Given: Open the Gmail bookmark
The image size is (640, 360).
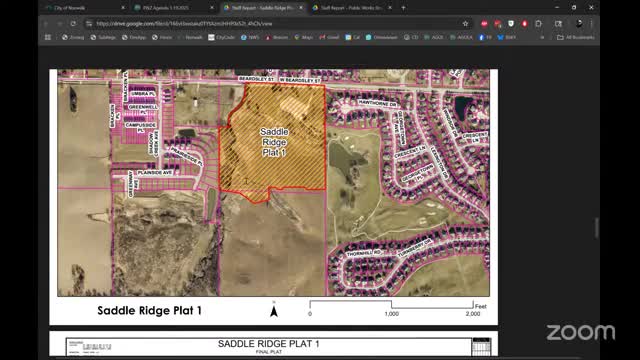Looking at the screenshot, I should tap(329, 37).
